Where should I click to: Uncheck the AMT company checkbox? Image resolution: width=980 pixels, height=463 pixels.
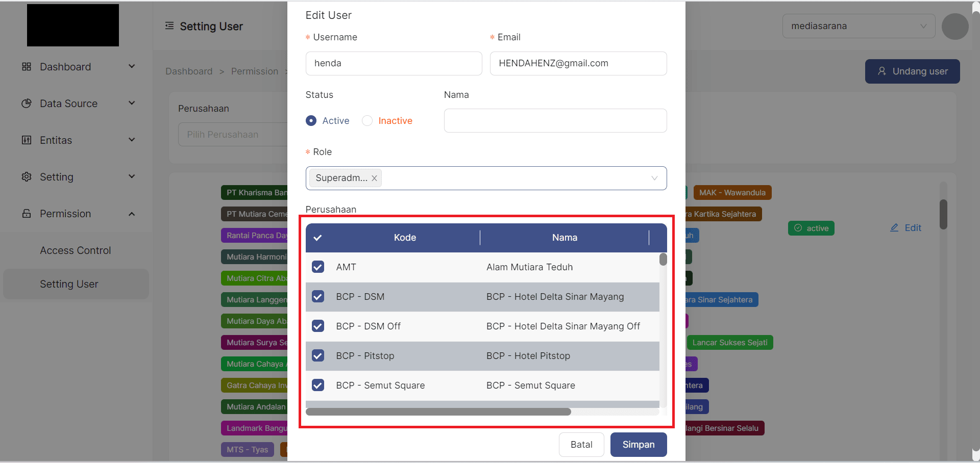(317, 267)
